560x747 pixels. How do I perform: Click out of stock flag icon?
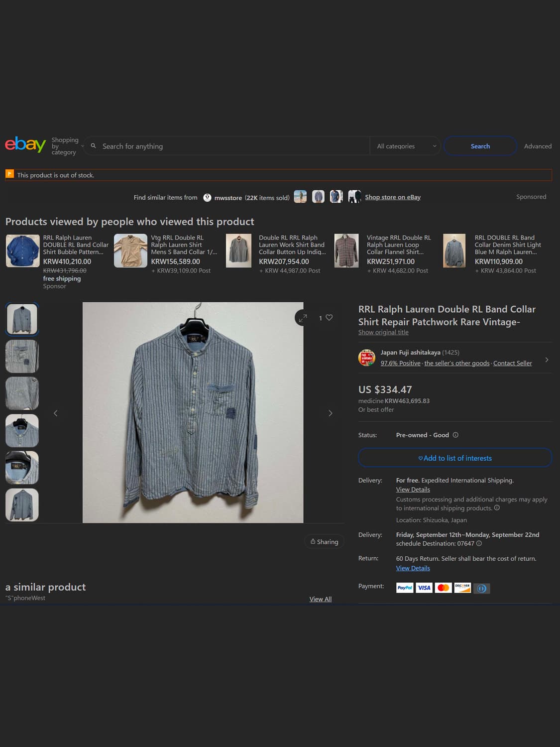[x=9, y=174]
